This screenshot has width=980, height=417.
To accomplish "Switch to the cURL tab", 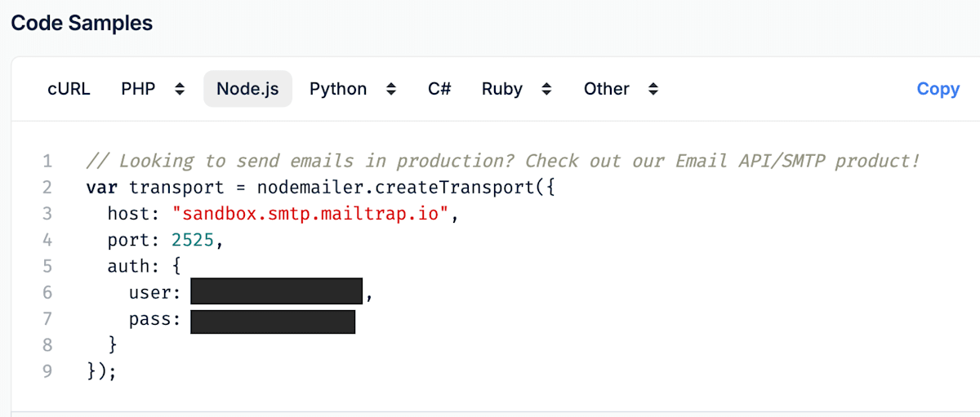I will point(69,89).
